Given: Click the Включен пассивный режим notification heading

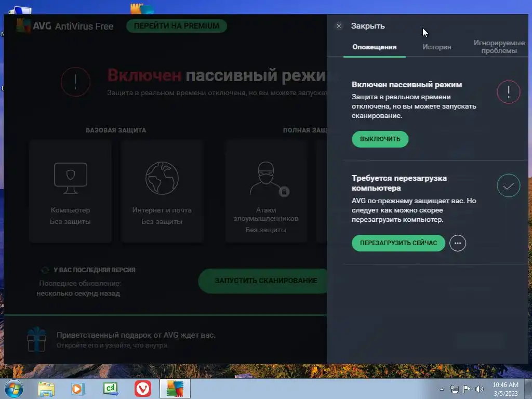Looking at the screenshot, I should [407, 85].
